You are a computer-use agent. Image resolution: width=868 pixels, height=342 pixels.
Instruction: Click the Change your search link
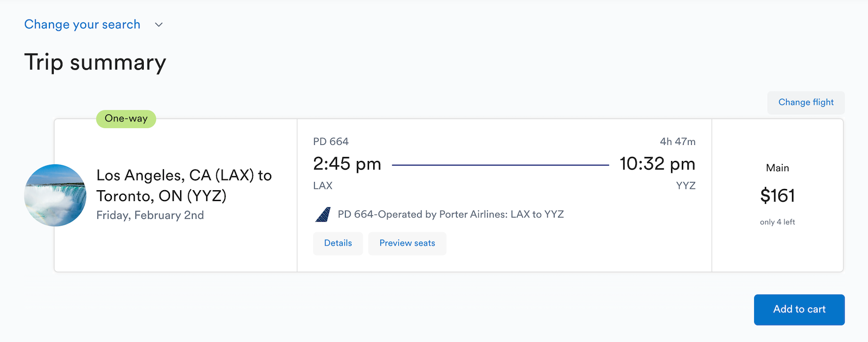point(82,24)
